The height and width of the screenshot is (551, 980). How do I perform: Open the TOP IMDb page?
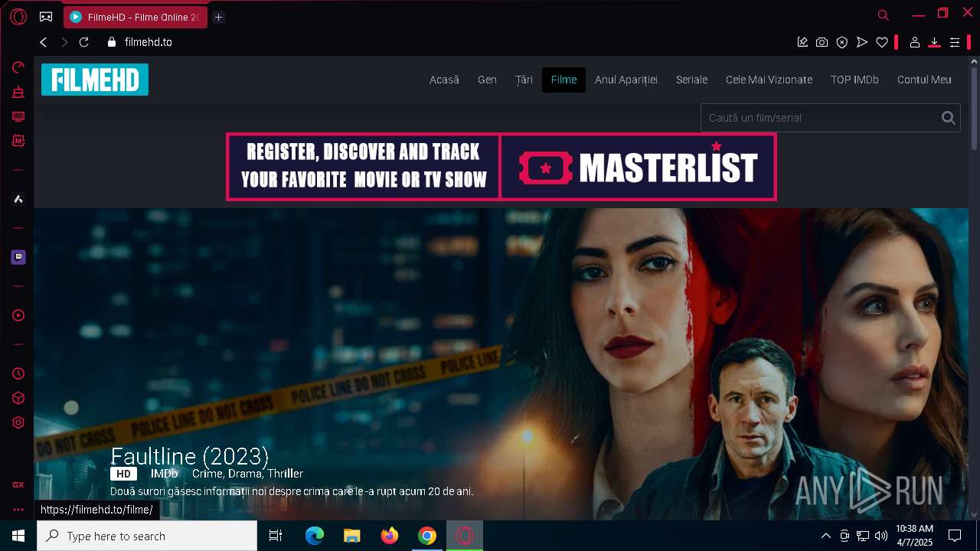click(854, 80)
